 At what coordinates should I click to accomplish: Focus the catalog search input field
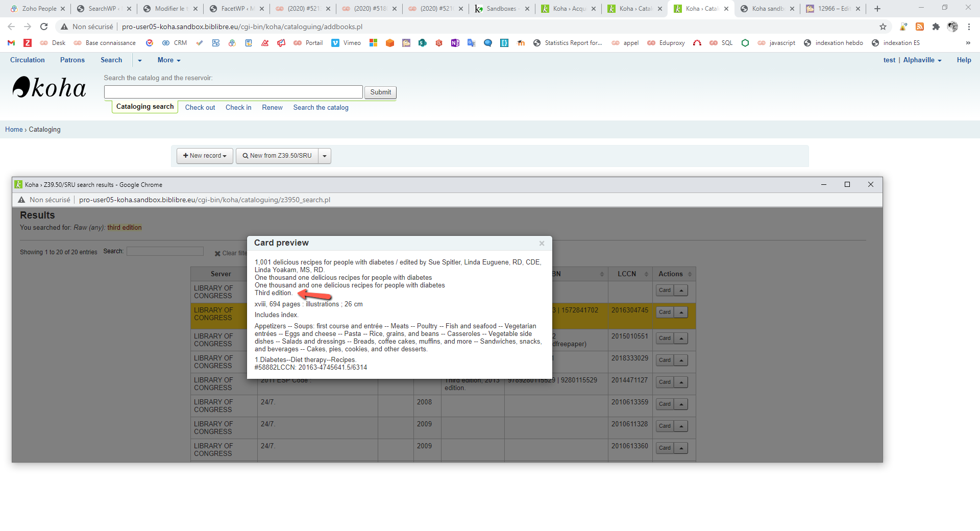[233, 92]
